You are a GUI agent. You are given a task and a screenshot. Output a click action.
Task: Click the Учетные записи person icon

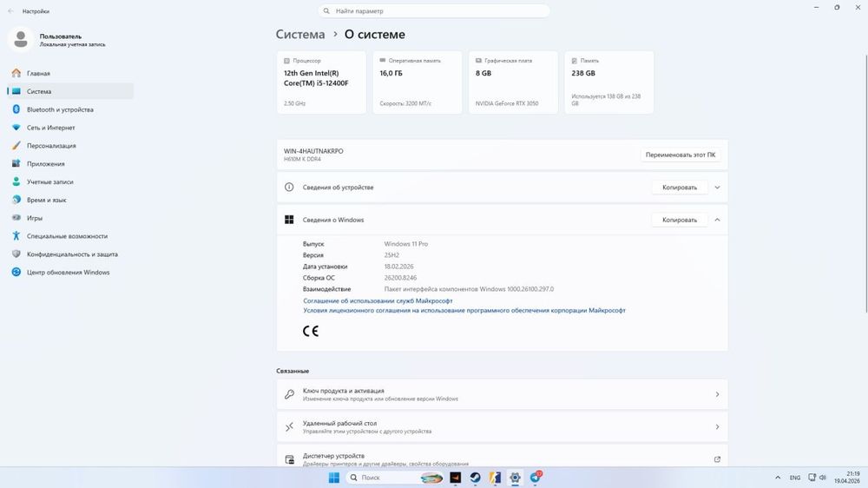point(16,181)
